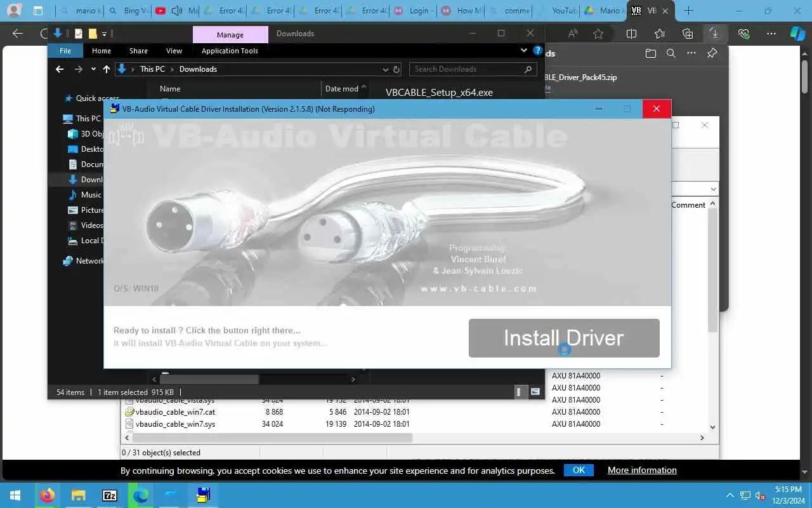Screen dimensions: 812x508
Task: Select the Application Tools ribbon tab
Action: coord(230,51)
